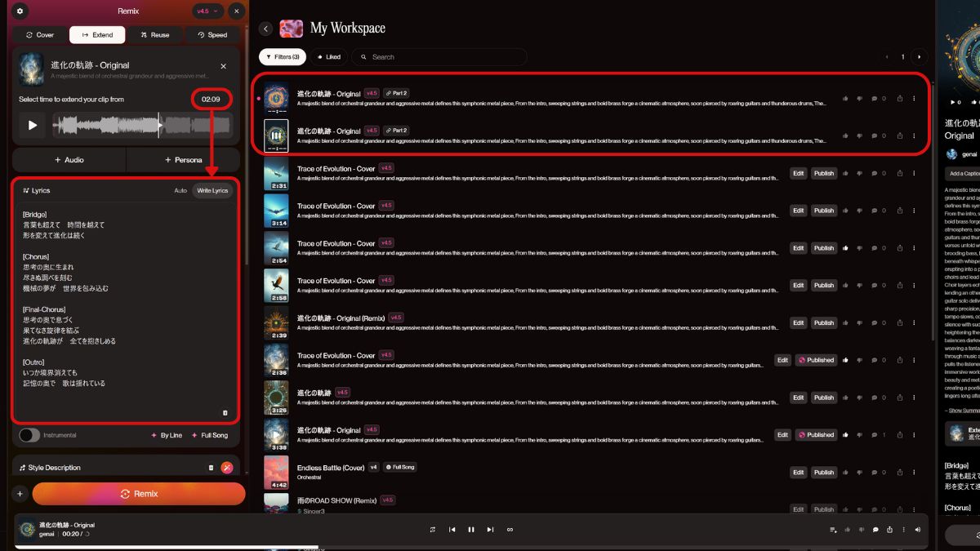The width and height of the screenshot is (980, 551).
Task: Share the Trace of Evolution 2:31 song
Action: pyautogui.click(x=899, y=173)
